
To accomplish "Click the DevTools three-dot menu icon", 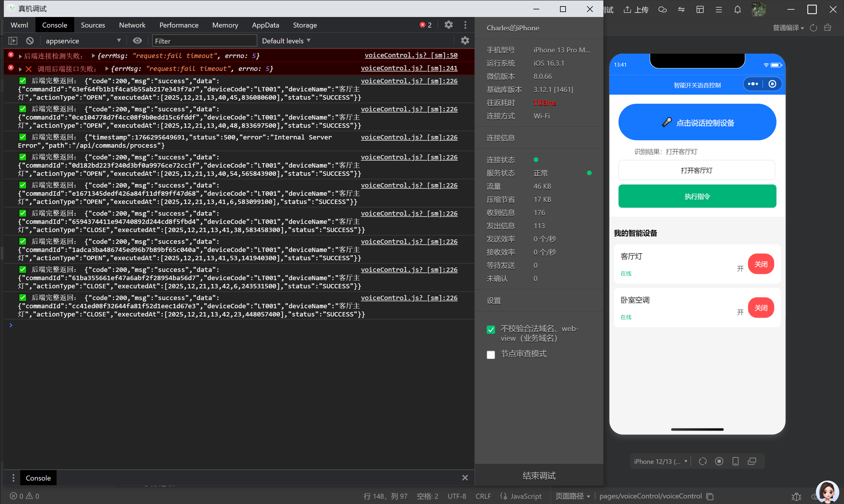I will (465, 25).
